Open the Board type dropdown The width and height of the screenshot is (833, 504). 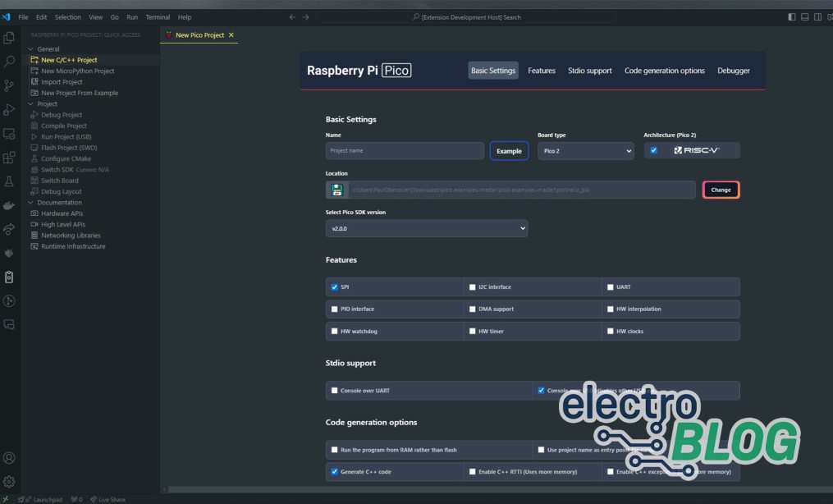tap(586, 151)
